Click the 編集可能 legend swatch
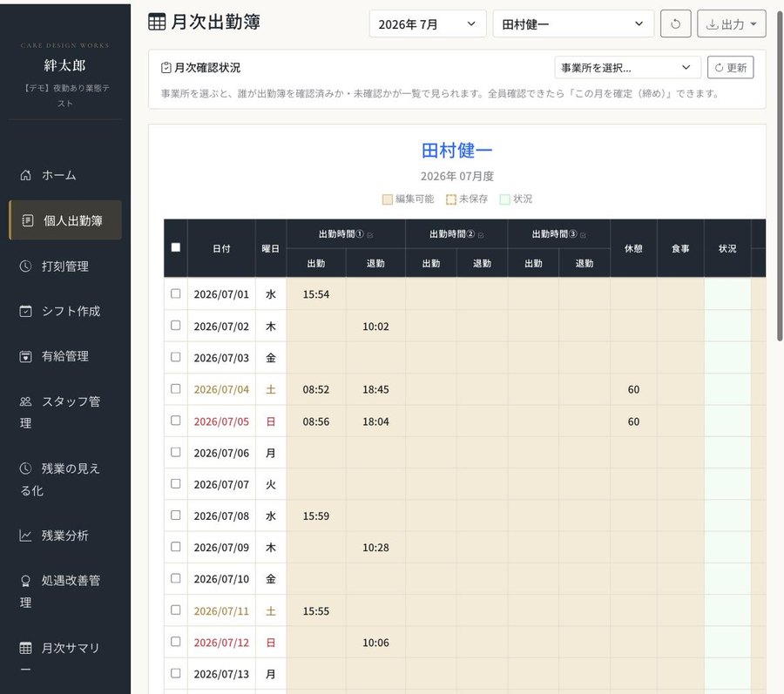 387,199
